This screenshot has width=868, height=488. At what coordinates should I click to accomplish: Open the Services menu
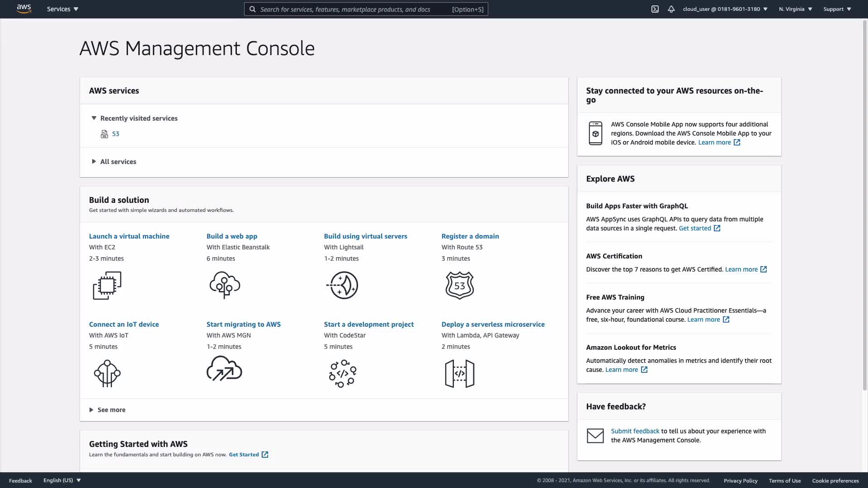click(x=62, y=9)
